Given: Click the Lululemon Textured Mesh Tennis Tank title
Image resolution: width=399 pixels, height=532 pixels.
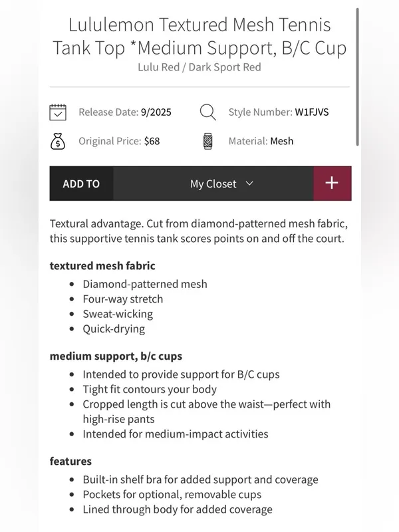Looking at the screenshot, I should pyautogui.click(x=199, y=36).
